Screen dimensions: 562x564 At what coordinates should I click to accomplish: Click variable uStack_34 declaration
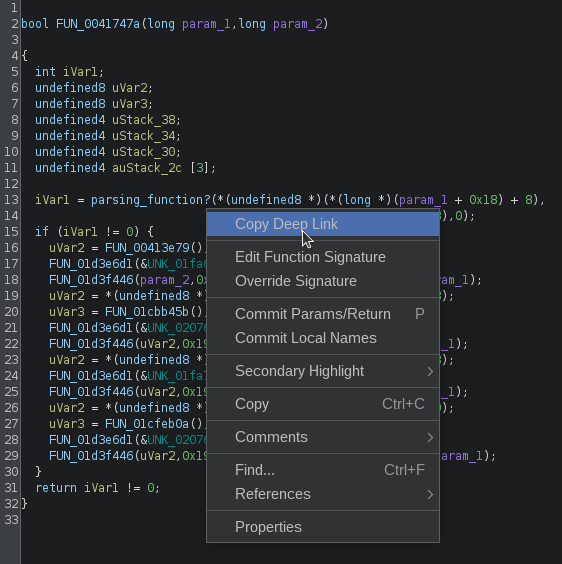pos(144,136)
